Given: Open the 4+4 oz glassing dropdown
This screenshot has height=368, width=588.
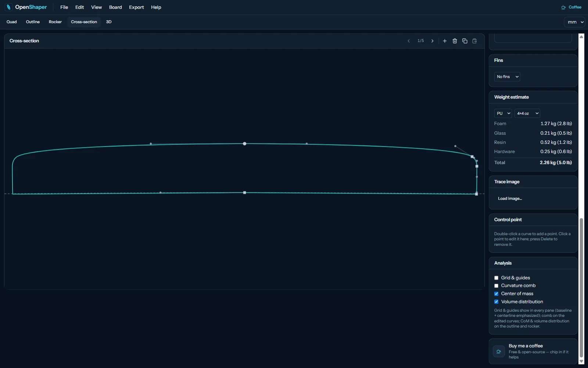Looking at the screenshot, I should point(527,113).
